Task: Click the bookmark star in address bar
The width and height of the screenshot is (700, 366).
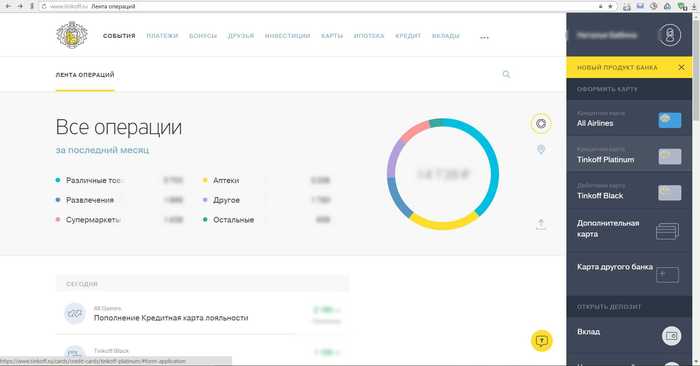Action: tap(610, 6)
